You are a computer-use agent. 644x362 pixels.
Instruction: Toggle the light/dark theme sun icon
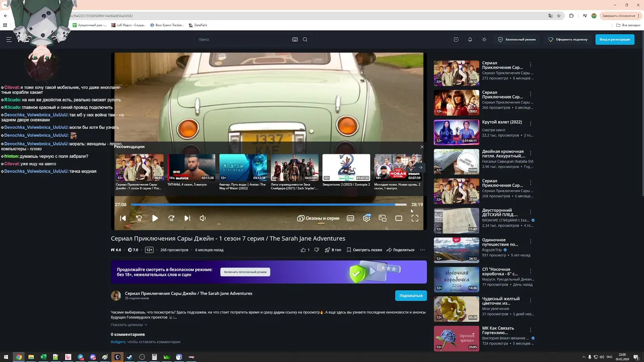coord(484,39)
